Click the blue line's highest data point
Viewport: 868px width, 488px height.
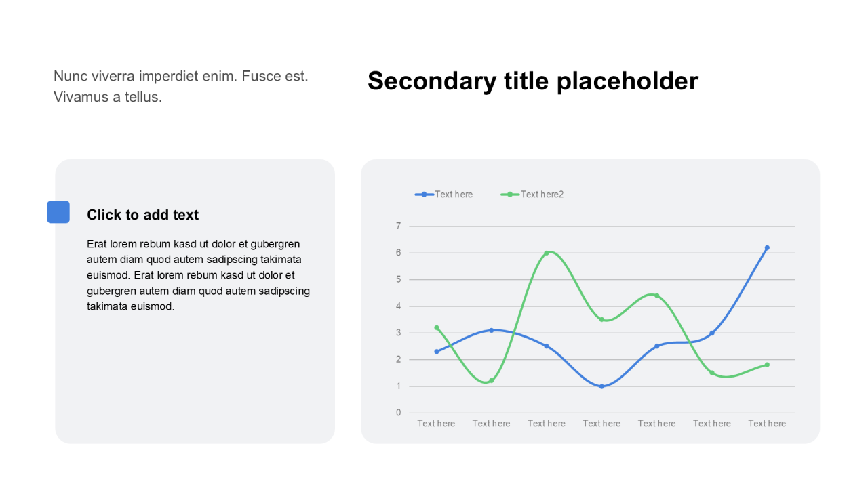767,248
